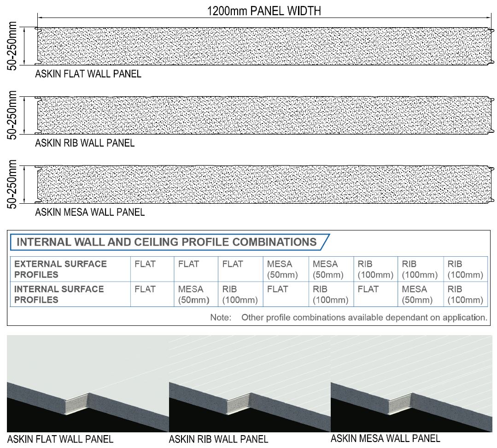Image resolution: width=497 pixels, height=448 pixels.
Task: Select the 50-250mm thickness label beside rib panel drawing
Action: [x=12, y=115]
